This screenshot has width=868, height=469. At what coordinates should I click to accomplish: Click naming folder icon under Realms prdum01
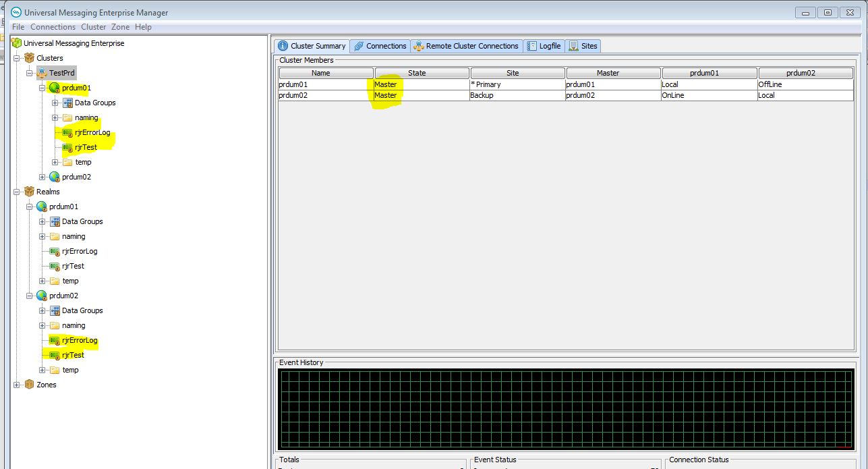[55, 236]
